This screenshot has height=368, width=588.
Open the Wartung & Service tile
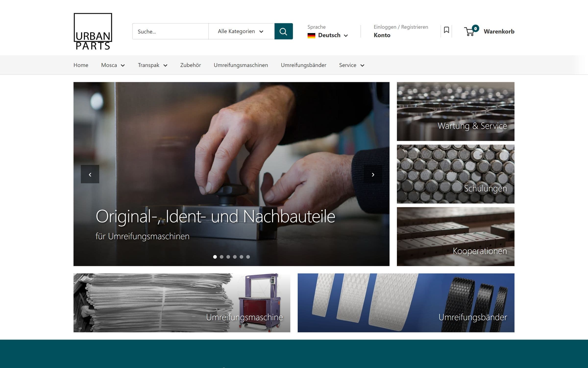(x=455, y=111)
